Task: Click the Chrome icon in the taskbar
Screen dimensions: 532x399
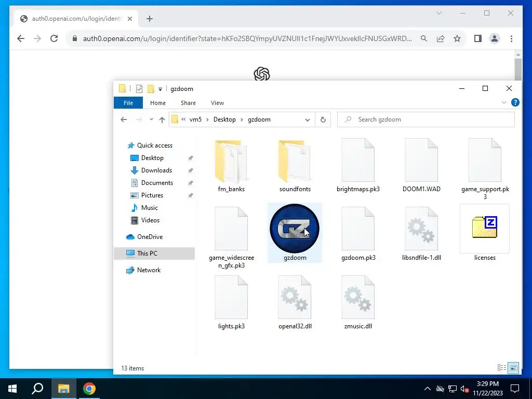Action: pyautogui.click(x=89, y=389)
